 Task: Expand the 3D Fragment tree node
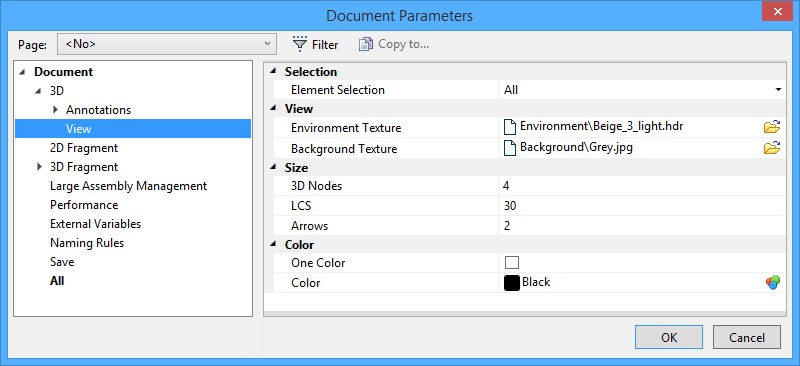click(x=40, y=166)
